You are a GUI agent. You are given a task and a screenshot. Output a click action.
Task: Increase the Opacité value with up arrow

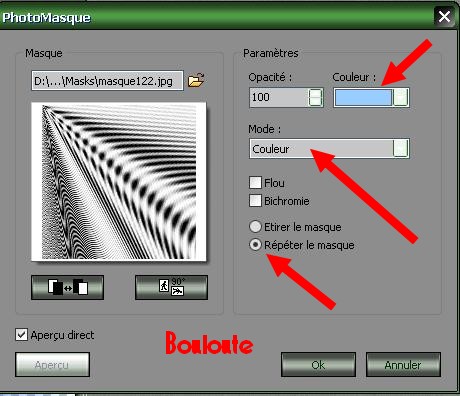tap(315, 93)
